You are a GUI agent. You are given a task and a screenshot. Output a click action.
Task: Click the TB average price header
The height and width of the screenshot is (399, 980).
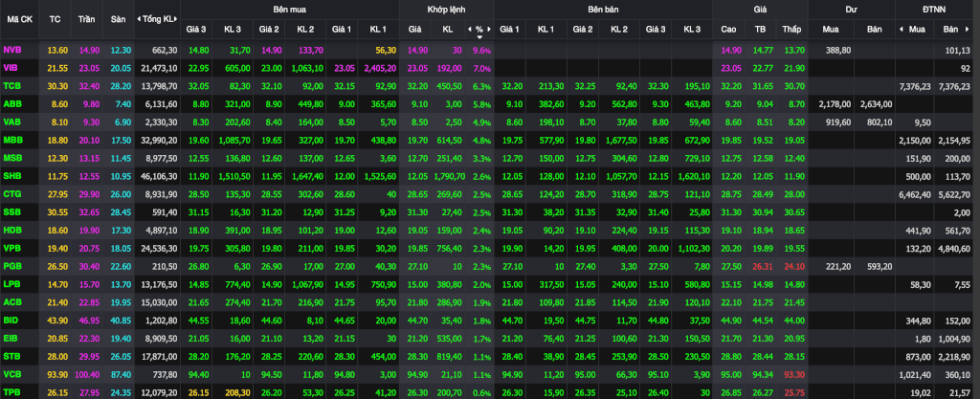tap(760, 29)
